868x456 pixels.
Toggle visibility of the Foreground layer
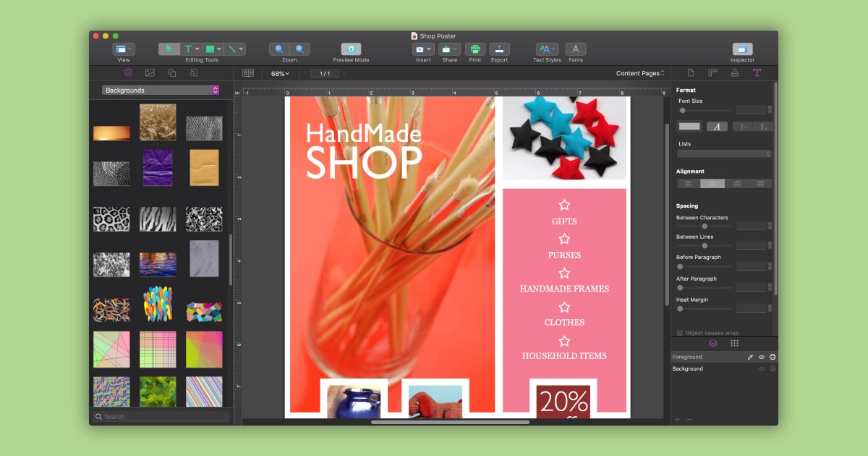tap(762, 356)
